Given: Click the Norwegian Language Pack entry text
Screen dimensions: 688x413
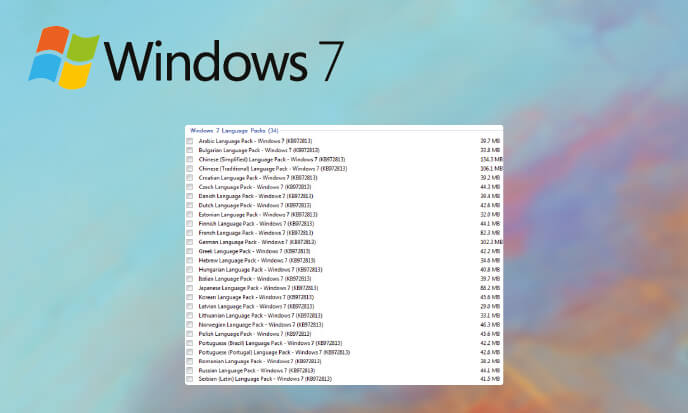Looking at the screenshot, I should pos(260,325).
